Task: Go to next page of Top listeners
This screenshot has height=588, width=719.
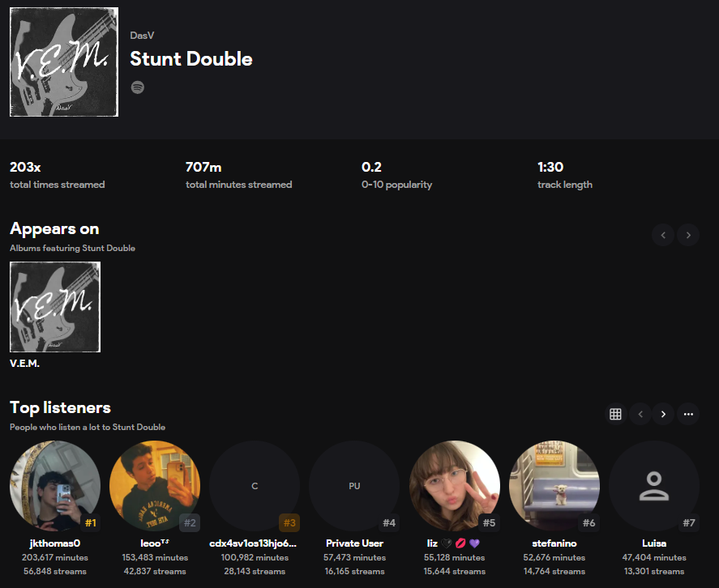Action: [x=663, y=414]
